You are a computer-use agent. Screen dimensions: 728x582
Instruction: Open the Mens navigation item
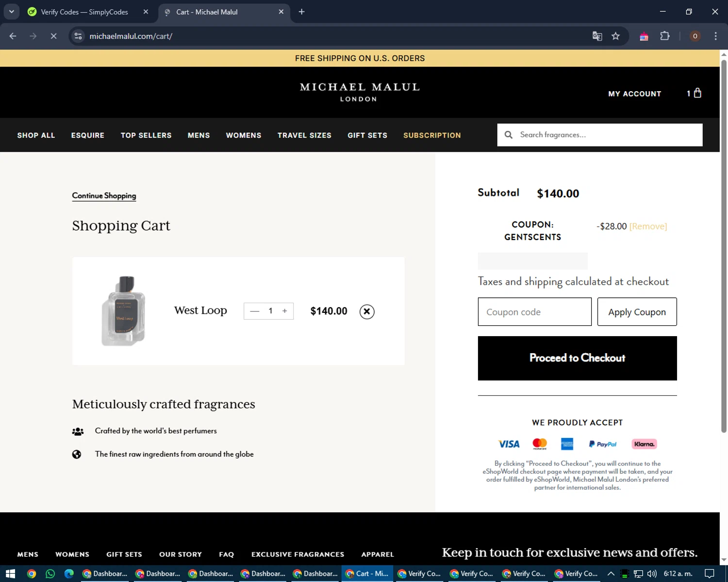199,135
